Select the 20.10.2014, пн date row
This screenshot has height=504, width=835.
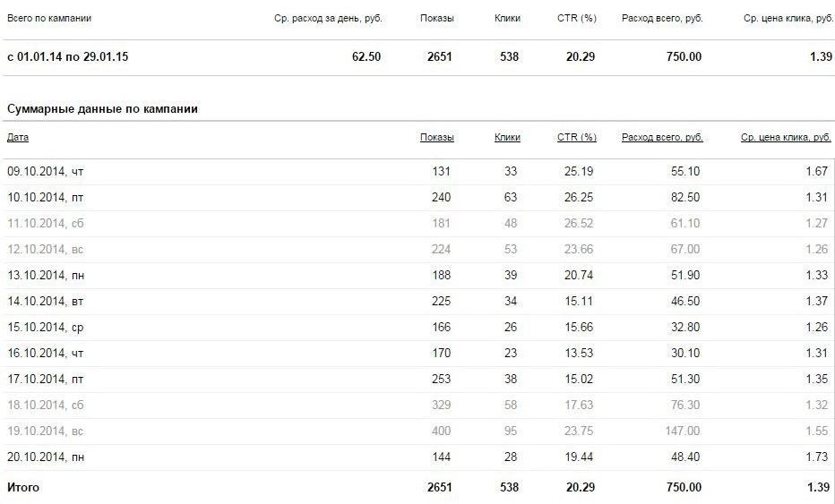[417, 457]
